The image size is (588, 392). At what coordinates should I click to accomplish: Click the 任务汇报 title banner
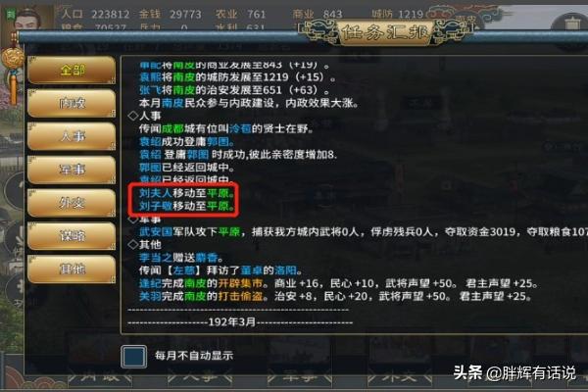pyautogui.click(x=385, y=32)
